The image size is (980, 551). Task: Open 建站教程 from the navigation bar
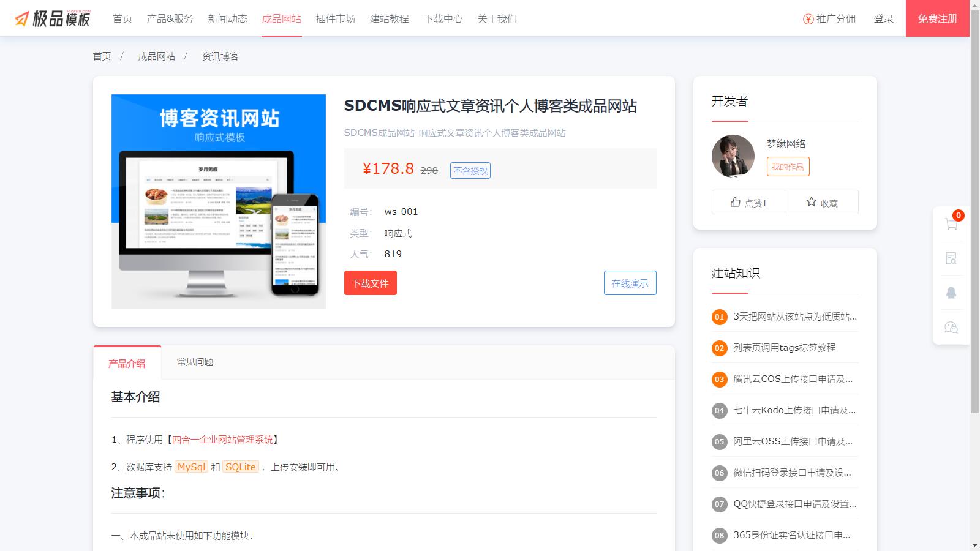pos(390,18)
